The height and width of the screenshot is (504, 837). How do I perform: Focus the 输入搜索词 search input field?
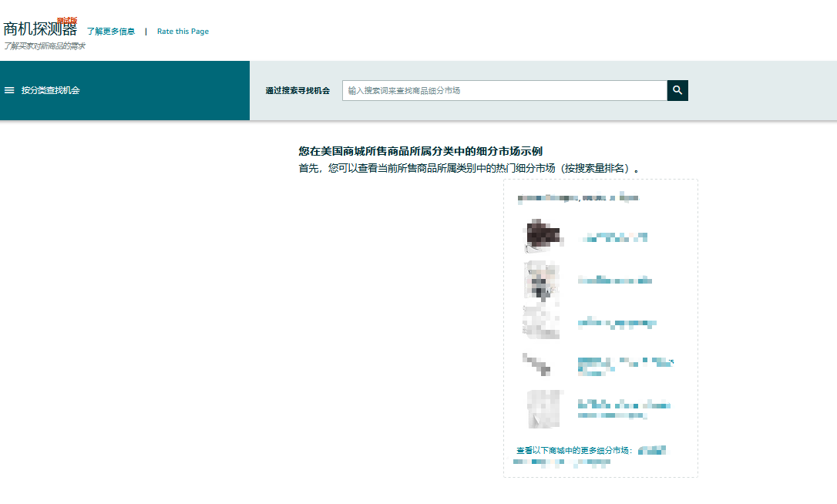coord(505,90)
